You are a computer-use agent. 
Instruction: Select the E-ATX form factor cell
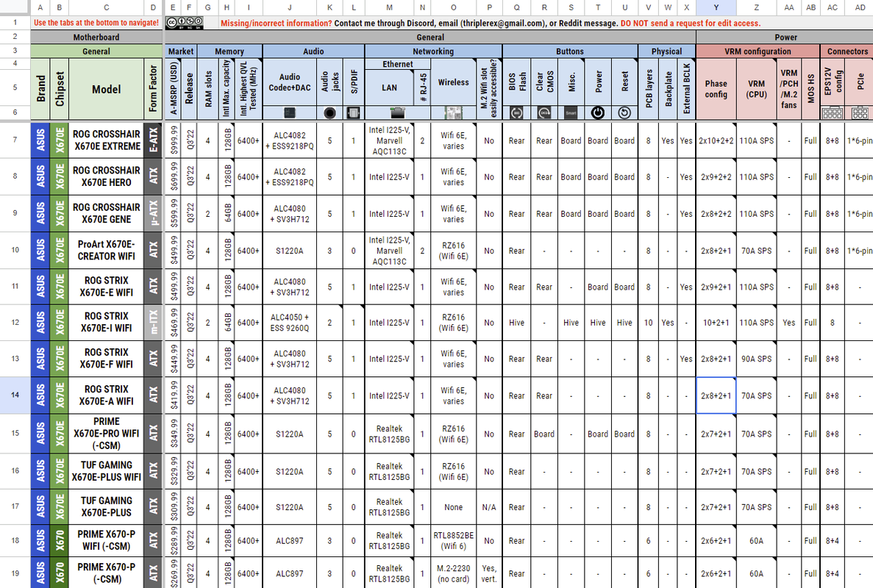pyautogui.click(x=153, y=140)
